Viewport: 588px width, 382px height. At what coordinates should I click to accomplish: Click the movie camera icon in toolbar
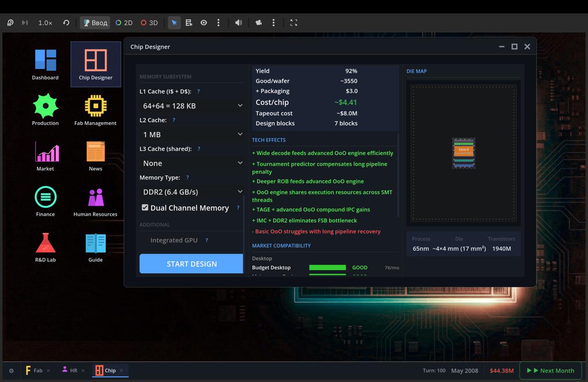pos(259,22)
